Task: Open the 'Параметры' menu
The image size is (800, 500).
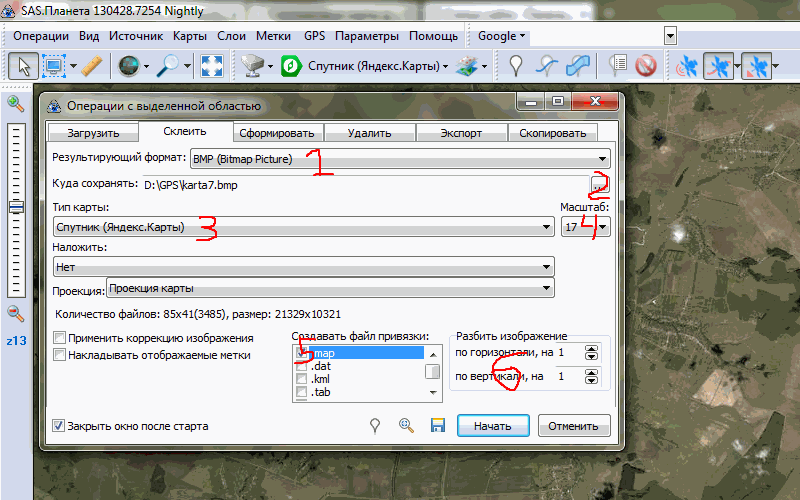Action: (367, 36)
